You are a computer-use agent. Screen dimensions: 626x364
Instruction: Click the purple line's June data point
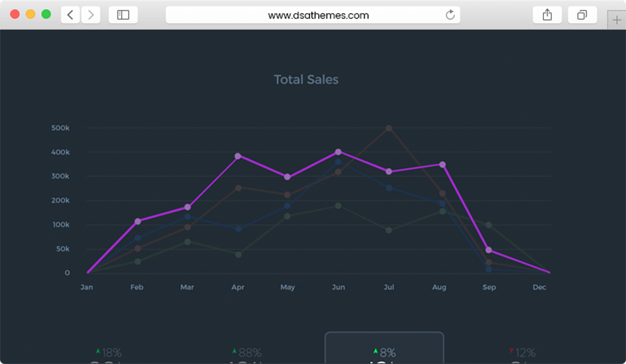(338, 151)
